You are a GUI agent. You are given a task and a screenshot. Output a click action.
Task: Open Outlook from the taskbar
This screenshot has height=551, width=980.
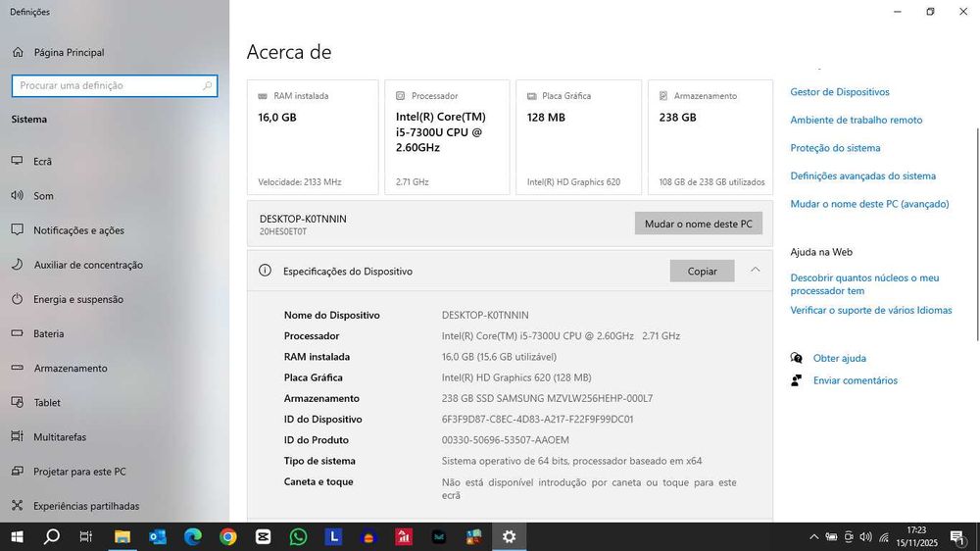[x=158, y=536]
